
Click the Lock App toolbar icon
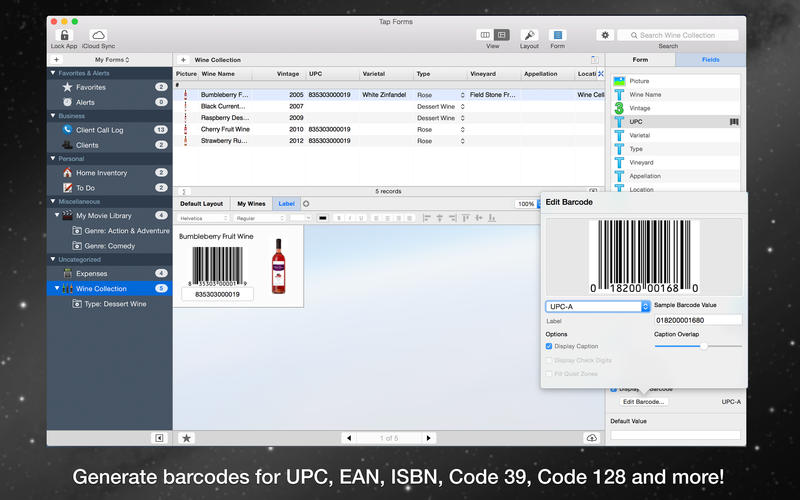[x=65, y=35]
